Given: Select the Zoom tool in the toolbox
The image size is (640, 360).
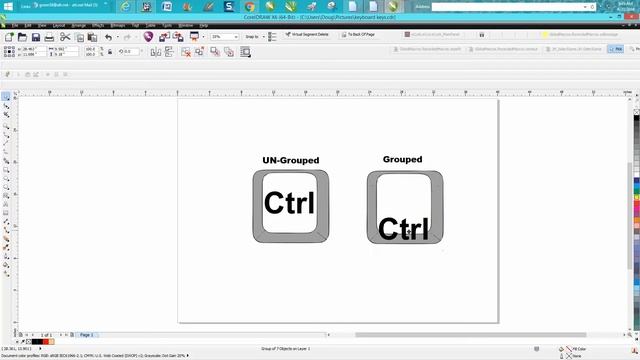Looking at the screenshot, I should click(x=6, y=126).
